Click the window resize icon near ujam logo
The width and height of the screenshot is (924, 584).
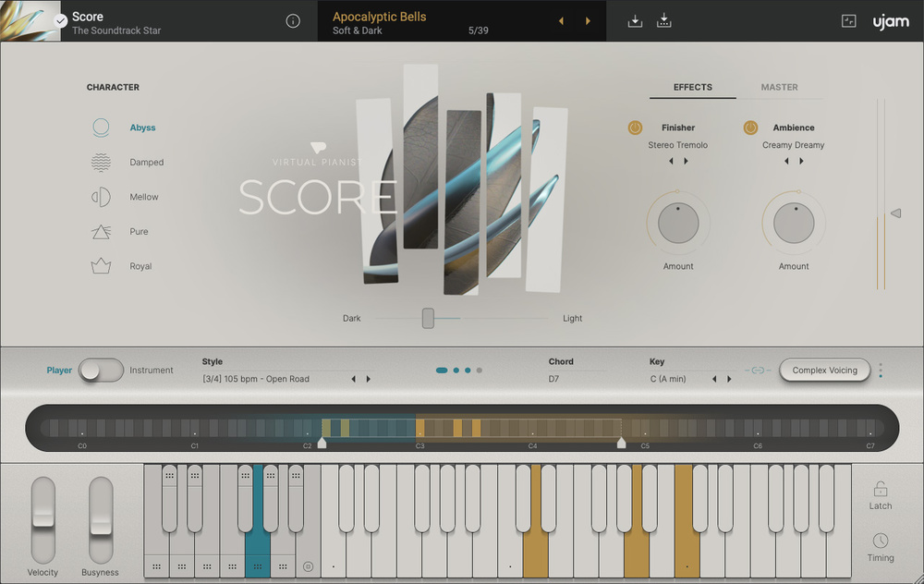(x=848, y=21)
